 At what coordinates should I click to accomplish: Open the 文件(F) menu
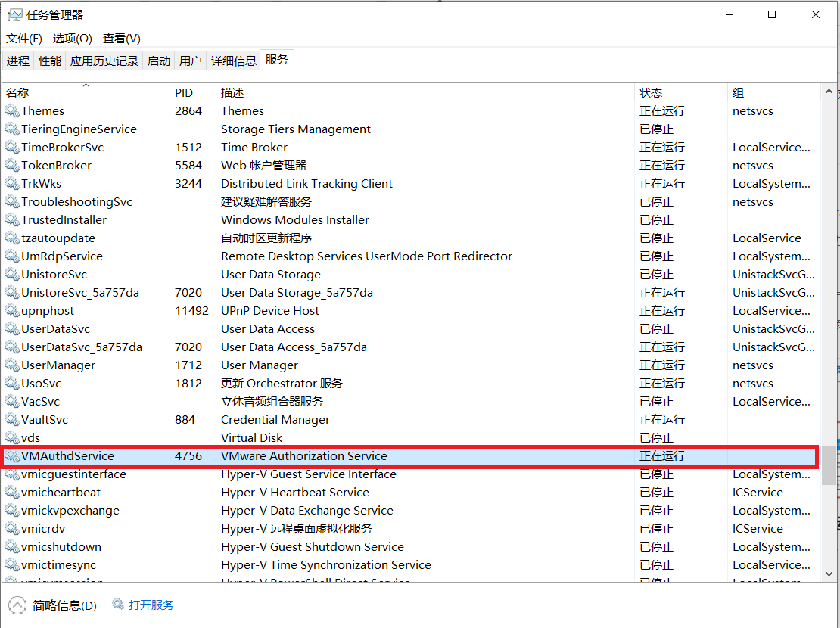point(23,39)
